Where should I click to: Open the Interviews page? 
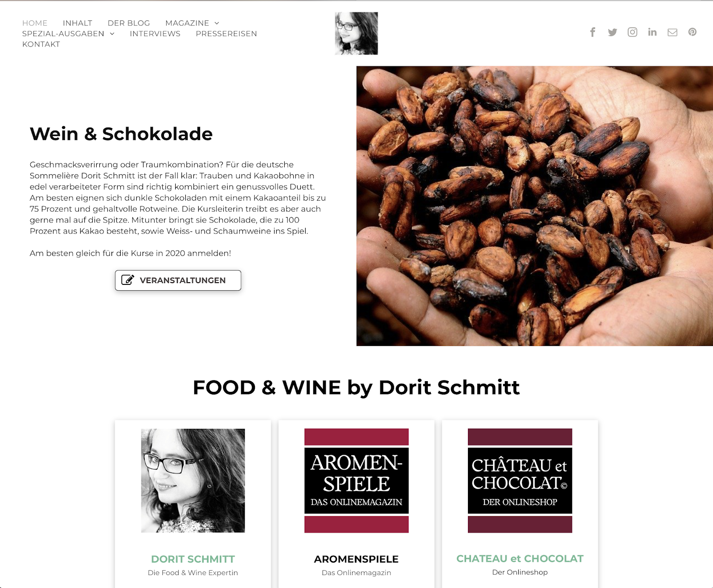pyautogui.click(x=155, y=34)
